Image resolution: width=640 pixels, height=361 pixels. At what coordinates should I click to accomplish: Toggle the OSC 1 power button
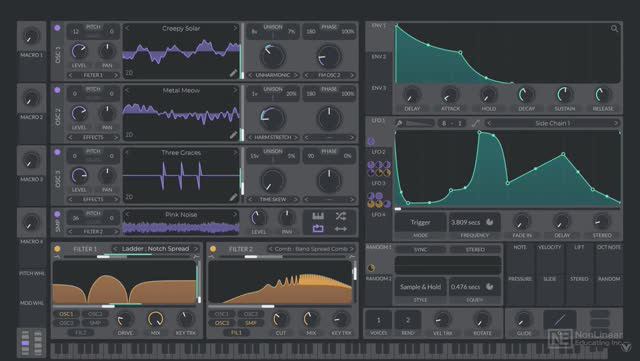[x=57, y=28]
